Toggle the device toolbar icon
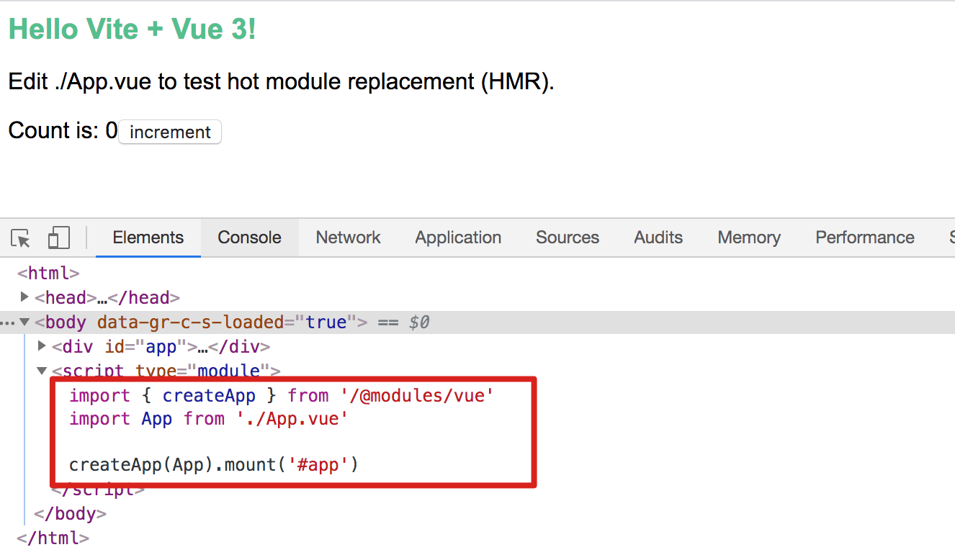The width and height of the screenshot is (955, 560). point(58,238)
